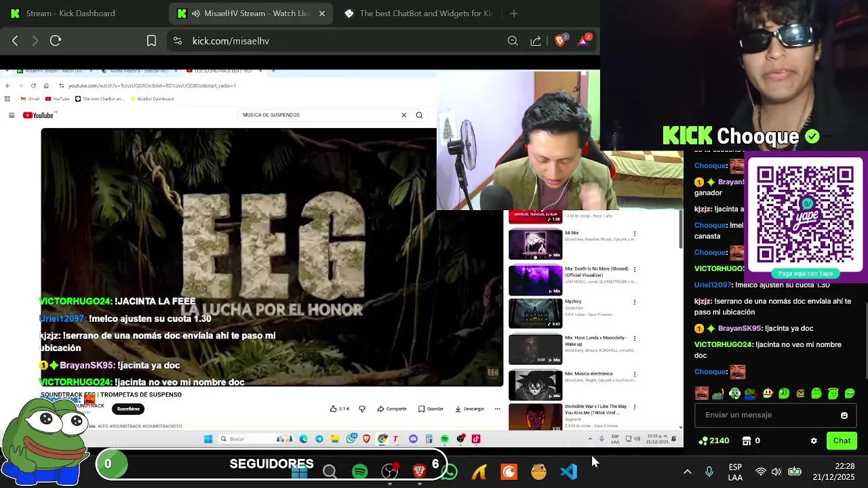The height and width of the screenshot is (488, 868).
Task: Toggle the microphone tray icon
Action: coord(709,472)
